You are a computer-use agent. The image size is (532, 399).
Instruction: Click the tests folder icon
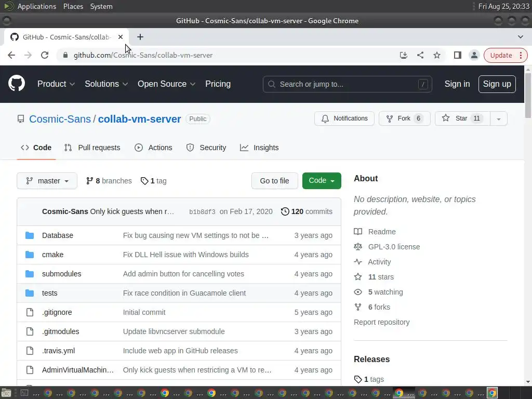pyautogui.click(x=30, y=293)
